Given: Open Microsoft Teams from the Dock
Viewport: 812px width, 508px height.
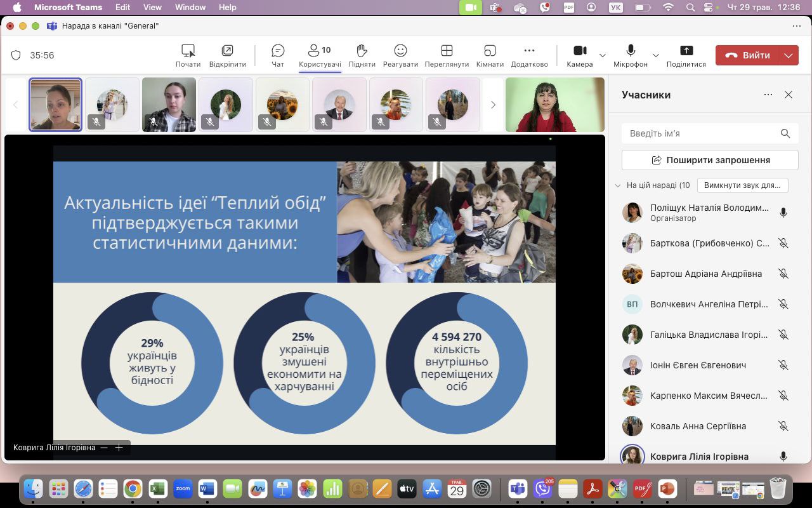Looking at the screenshot, I should click(518, 488).
